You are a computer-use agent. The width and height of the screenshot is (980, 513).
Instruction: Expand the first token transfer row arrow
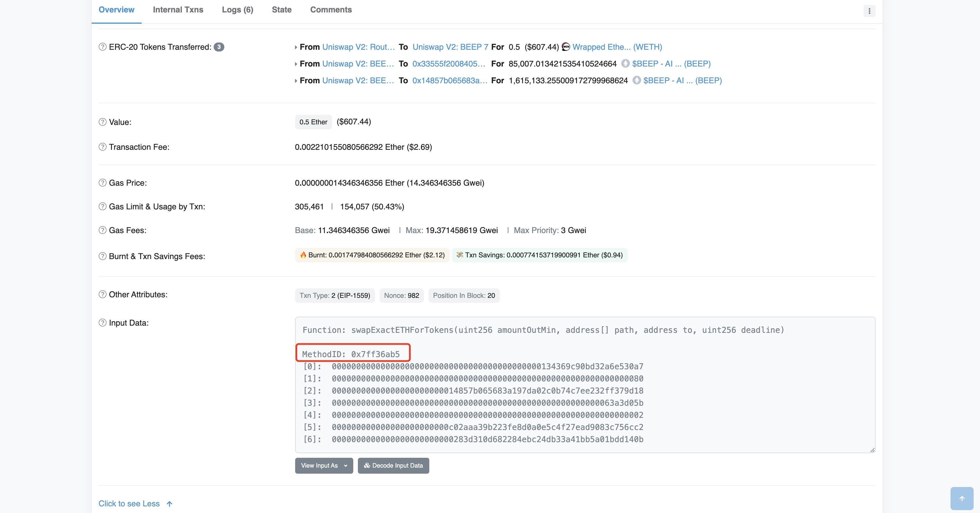click(296, 47)
